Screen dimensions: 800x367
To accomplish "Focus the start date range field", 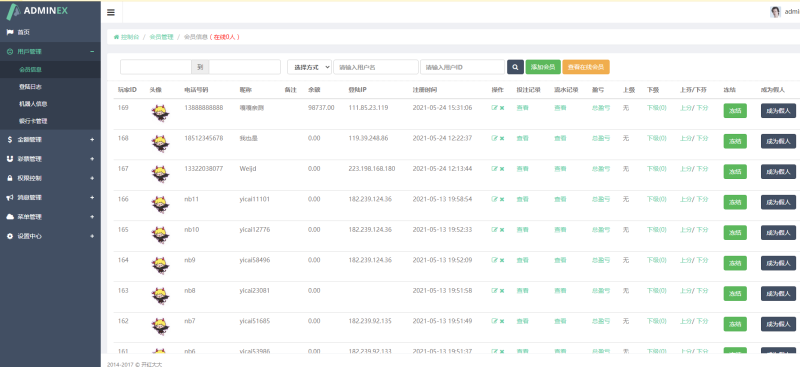I will [x=156, y=67].
